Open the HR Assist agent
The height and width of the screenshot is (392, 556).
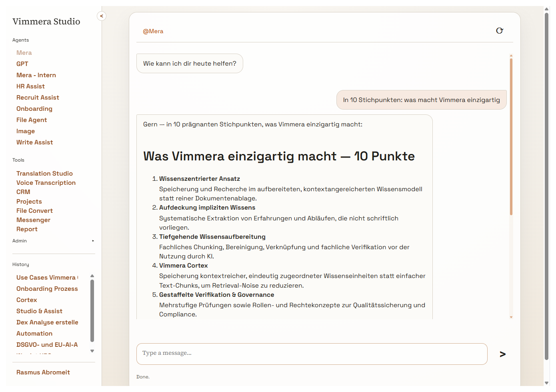[30, 86]
